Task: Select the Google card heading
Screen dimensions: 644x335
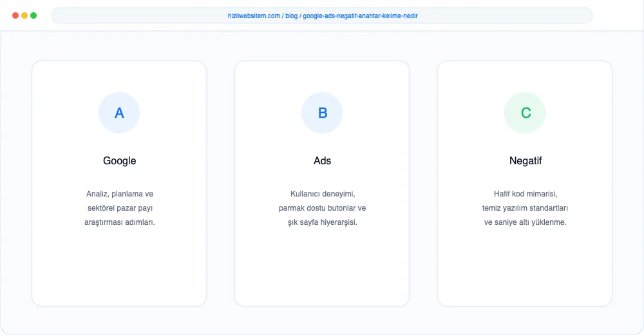Action: tap(120, 160)
